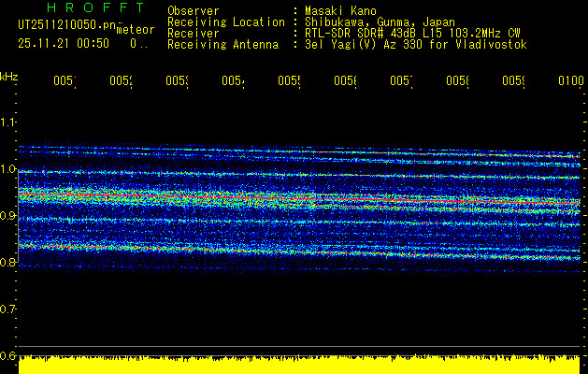Click the observer name Masaki Kano

(340, 10)
